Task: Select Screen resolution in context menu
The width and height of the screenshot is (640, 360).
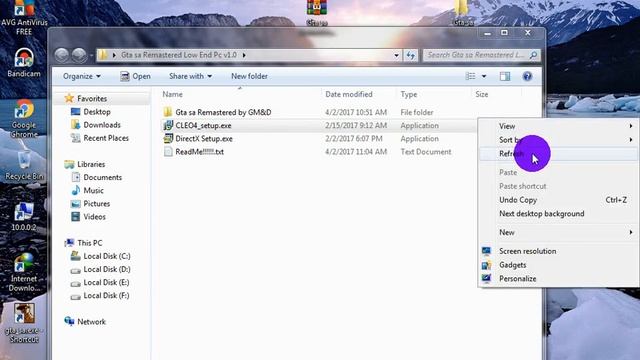Action: [558, 251]
